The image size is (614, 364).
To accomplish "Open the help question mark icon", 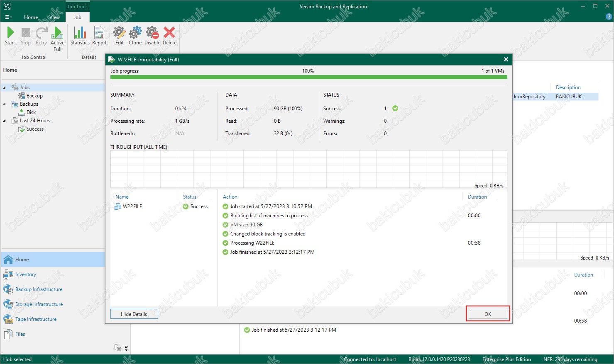I will click(609, 17).
